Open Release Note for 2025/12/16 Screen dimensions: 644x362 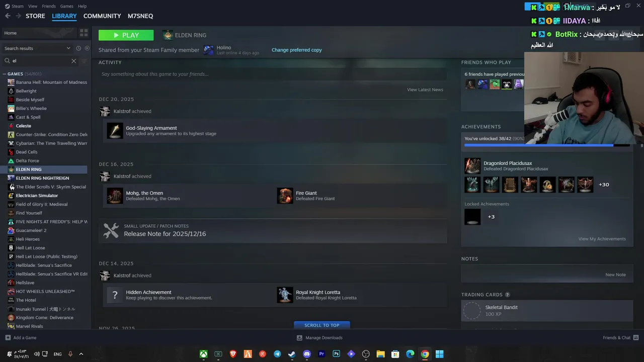pyautogui.click(x=273, y=231)
